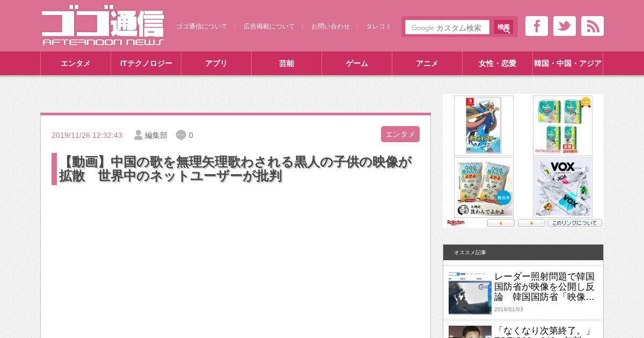The height and width of the screenshot is (338, 644).
Task: Click the pink エンタメ category tag
Action: 400,134
